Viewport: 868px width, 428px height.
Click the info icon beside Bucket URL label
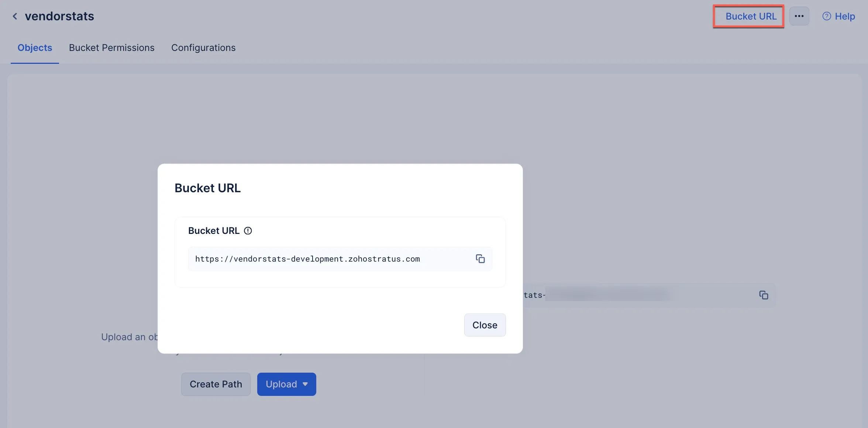pyautogui.click(x=248, y=231)
